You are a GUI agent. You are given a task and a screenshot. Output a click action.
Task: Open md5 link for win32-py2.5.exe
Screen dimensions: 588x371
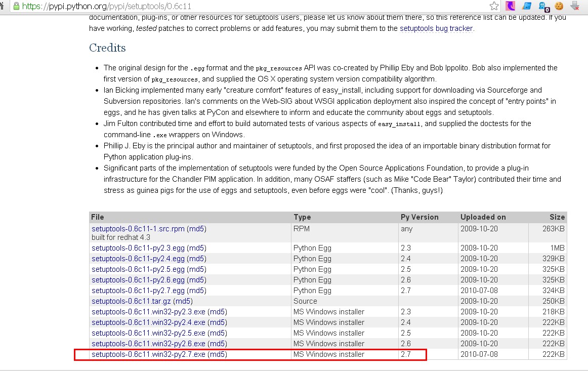tap(218, 333)
